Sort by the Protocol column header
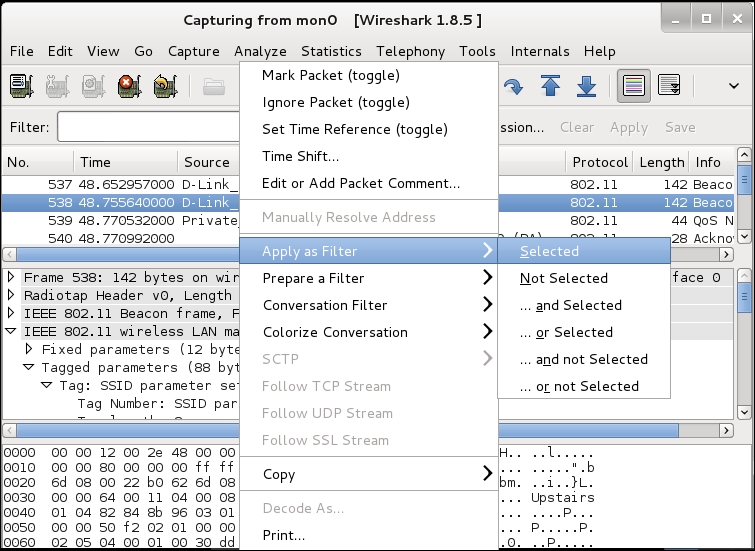Image resolution: width=755 pixels, height=551 pixels. pyautogui.click(x=599, y=162)
